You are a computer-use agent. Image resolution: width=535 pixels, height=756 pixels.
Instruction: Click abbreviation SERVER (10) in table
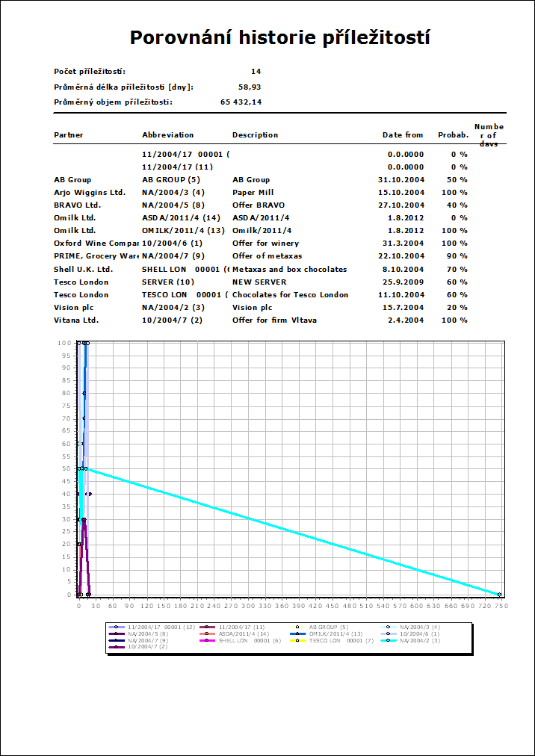pos(169,282)
